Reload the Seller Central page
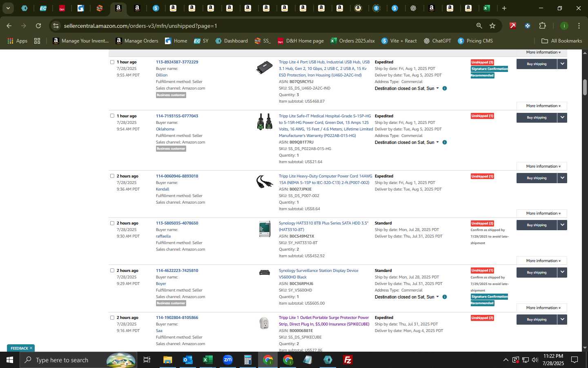The width and height of the screenshot is (588, 368). click(38, 26)
